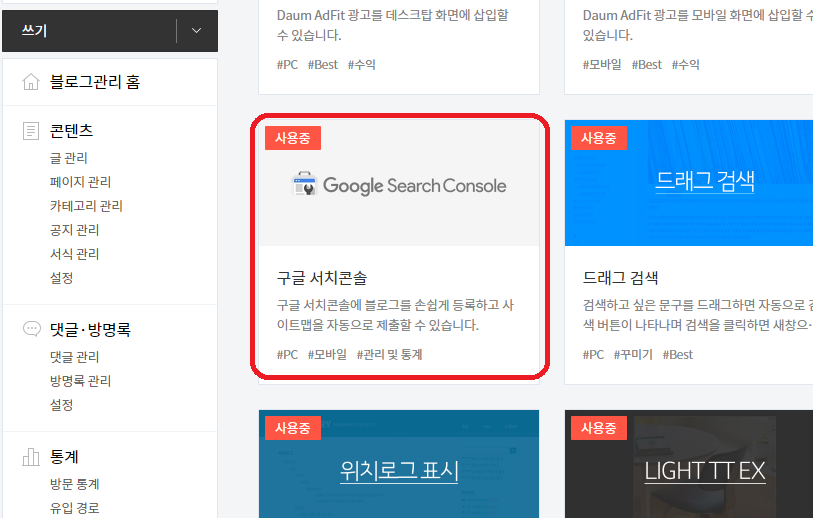Screen dimensions: 813x518
Task: Go to 글 관리
Action: coord(68,158)
